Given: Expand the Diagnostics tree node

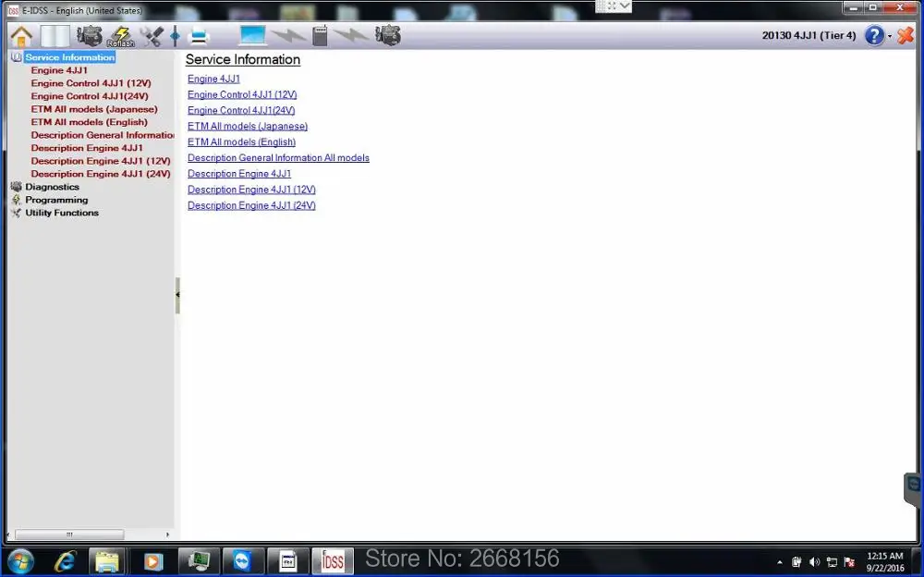Looking at the screenshot, I should pos(52,187).
